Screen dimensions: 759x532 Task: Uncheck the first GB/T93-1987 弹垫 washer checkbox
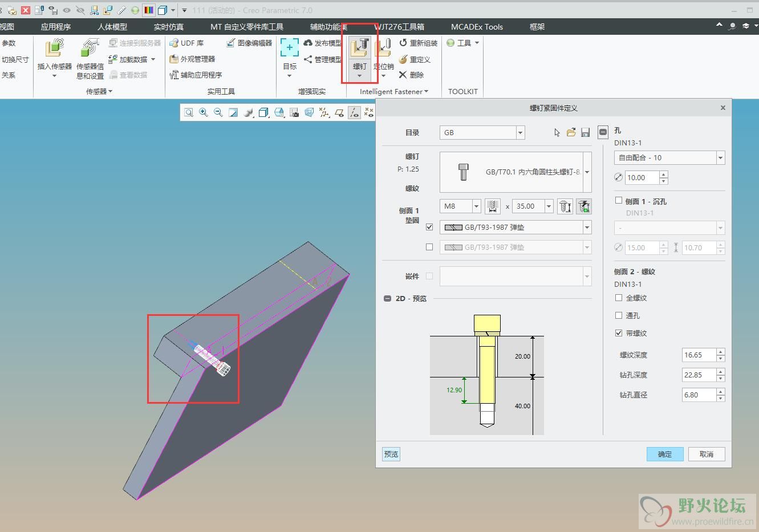429,227
